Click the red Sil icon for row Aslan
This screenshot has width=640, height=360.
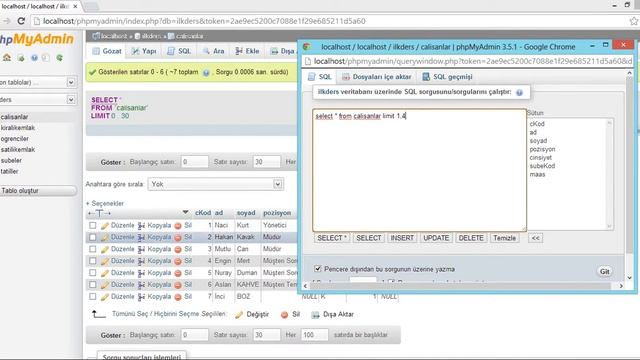(x=178, y=285)
